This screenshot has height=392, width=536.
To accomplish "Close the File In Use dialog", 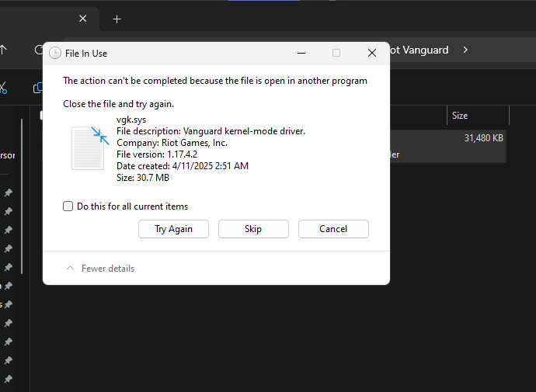I will click(x=372, y=53).
